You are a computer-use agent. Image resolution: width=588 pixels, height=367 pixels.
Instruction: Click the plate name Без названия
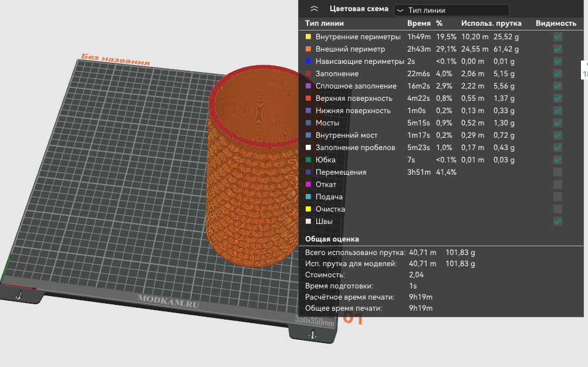pos(116,60)
